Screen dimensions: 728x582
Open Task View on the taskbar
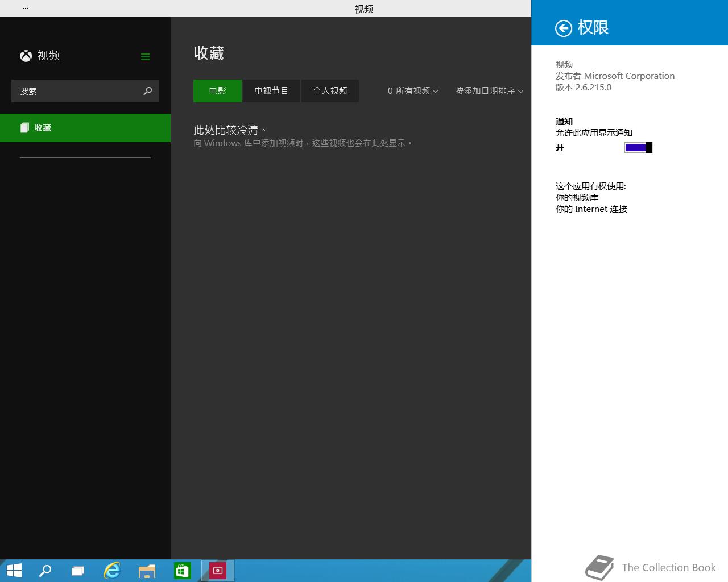[78, 571]
